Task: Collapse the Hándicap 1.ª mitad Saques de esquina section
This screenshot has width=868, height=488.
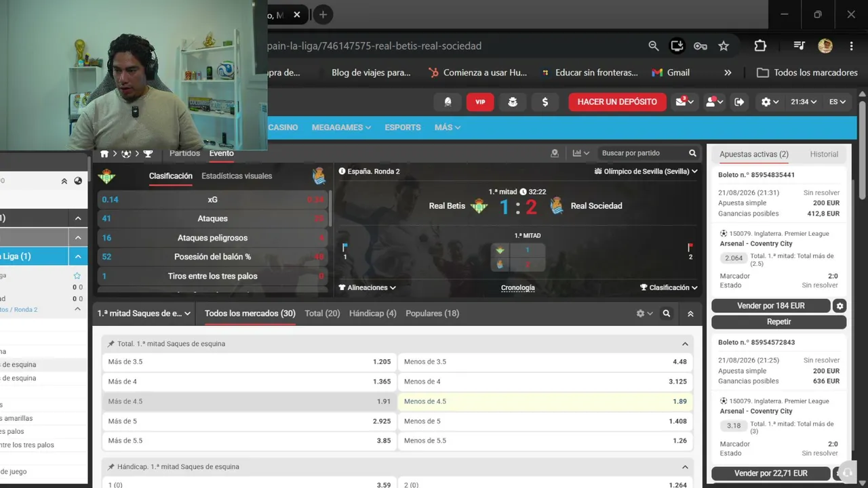Action: (685, 467)
